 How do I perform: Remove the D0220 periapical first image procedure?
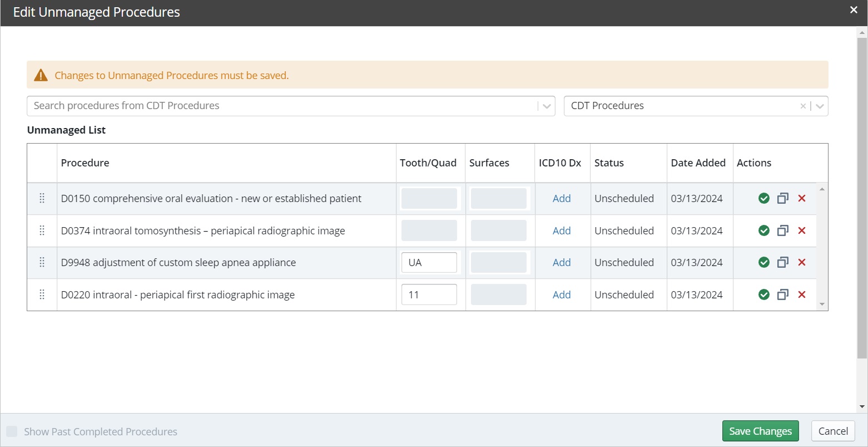(x=802, y=294)
